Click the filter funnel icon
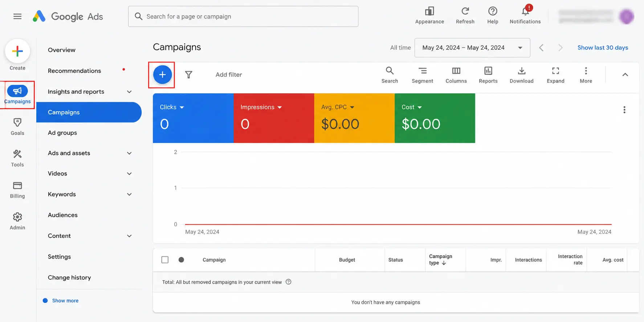The height and width of the screenshot is (322, 644). [x=188, y=75]
